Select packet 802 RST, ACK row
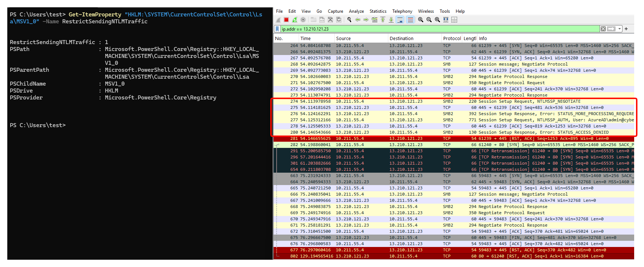Viewport: 644px width, 267px height. coord(454,256)
